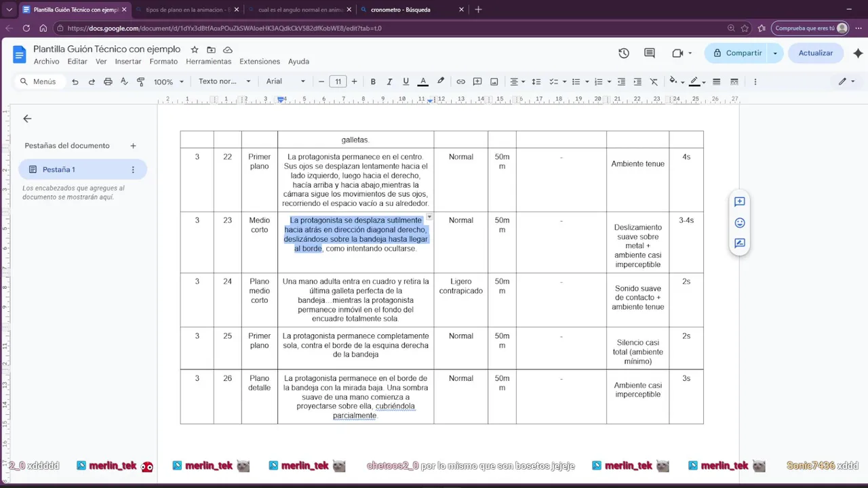Increase the font size with plus
868x488 pixels.
click(354, 81)
